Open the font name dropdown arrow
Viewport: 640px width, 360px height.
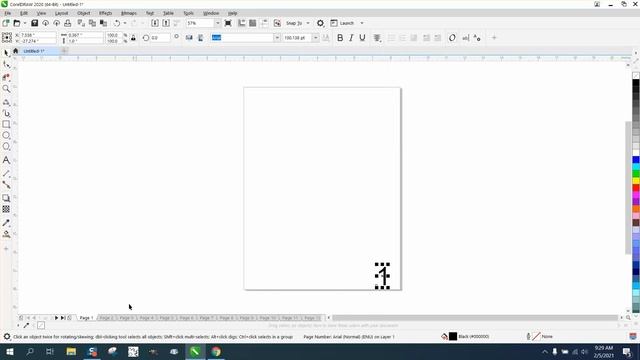point(277,38)
